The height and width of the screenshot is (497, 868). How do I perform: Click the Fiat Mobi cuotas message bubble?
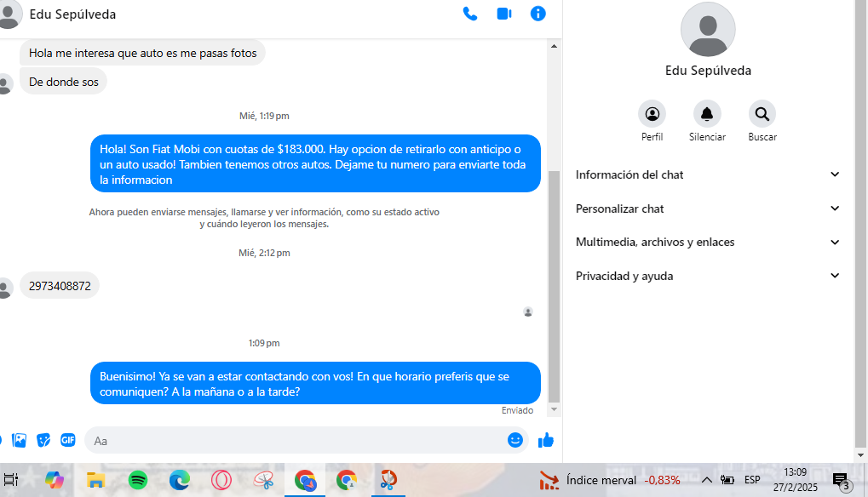[315, 163]
